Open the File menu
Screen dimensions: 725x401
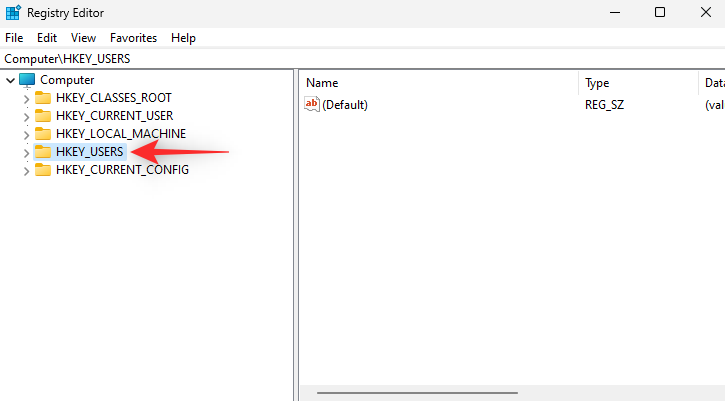pyautogui.click(x=14, y=38)
